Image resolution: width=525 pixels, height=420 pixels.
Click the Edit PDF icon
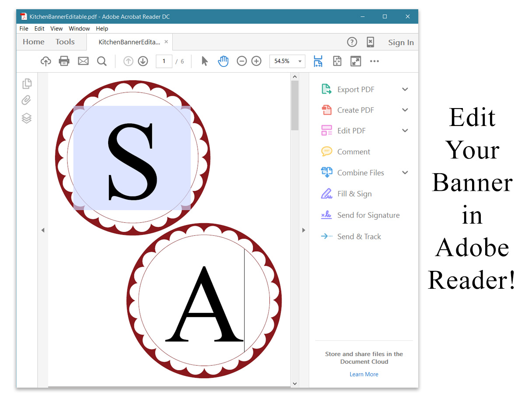click(326, 130)
